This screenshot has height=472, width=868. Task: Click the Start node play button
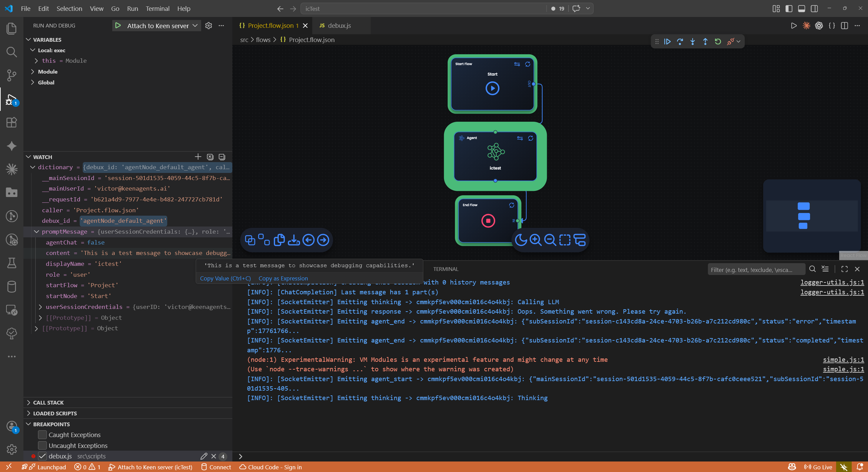tap(492, 88)
